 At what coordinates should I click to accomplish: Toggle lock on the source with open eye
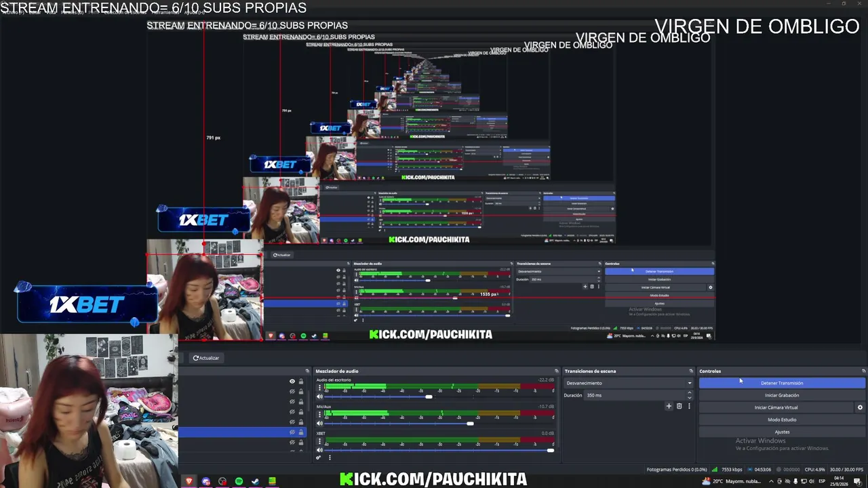click(301, 382)
